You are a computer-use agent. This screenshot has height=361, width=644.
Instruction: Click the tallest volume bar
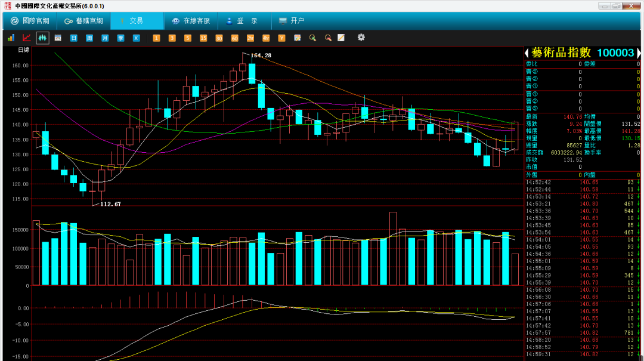pyautogui.click(x=393, y=249)
